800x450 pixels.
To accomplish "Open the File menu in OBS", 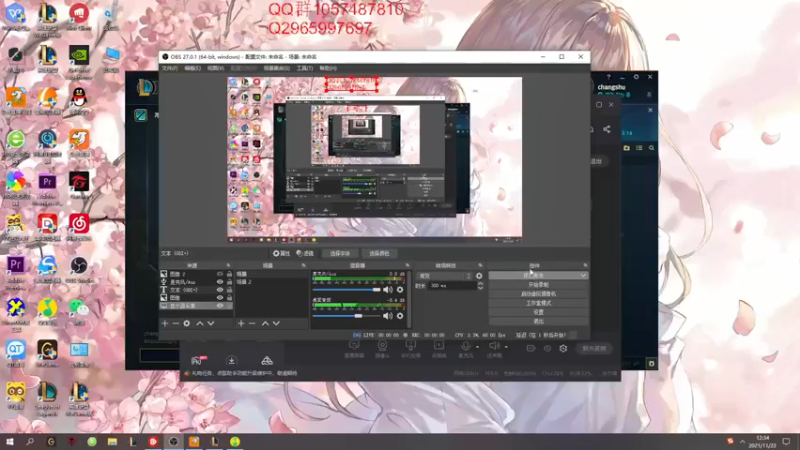I will [x=170, y=68].
